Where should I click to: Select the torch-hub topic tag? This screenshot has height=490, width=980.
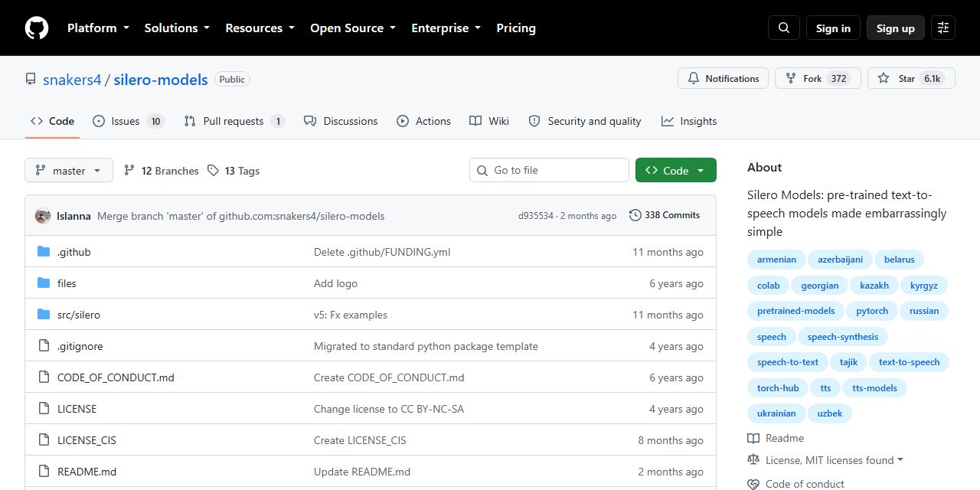778,388
